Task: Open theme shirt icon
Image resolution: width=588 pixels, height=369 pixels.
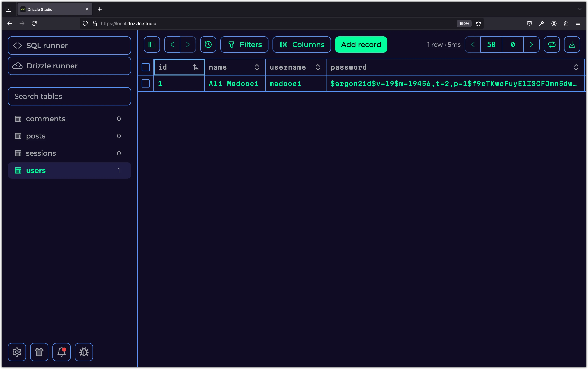Action: tap(39, 352)
